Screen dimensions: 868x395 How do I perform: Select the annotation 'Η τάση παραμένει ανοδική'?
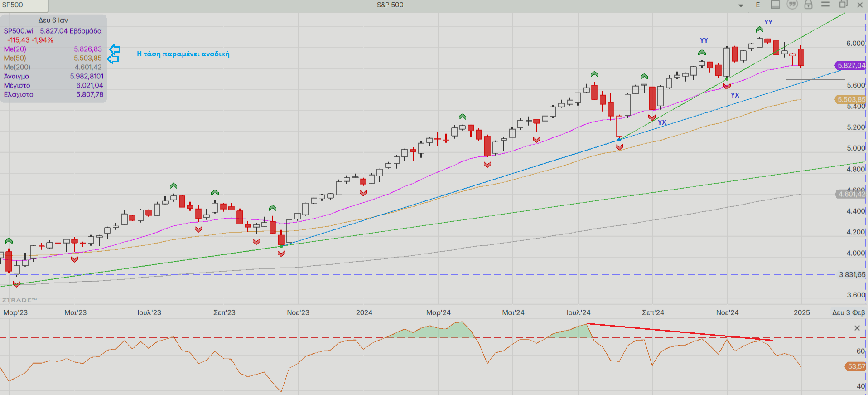pyautogui.click(x=183, y=54)
